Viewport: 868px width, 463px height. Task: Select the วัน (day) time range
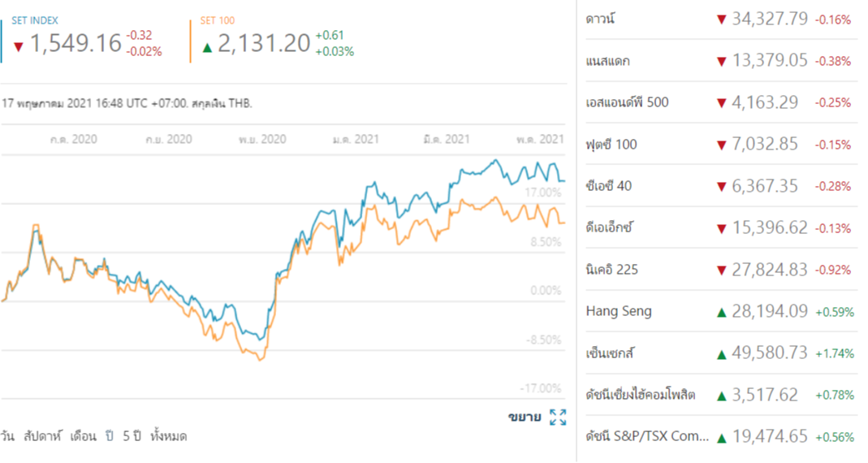8,436
